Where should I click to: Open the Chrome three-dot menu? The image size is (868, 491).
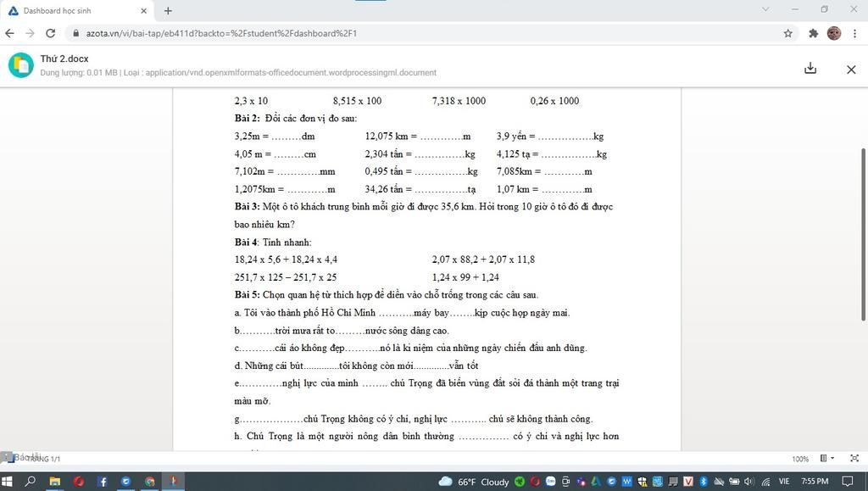click(854, 33)
